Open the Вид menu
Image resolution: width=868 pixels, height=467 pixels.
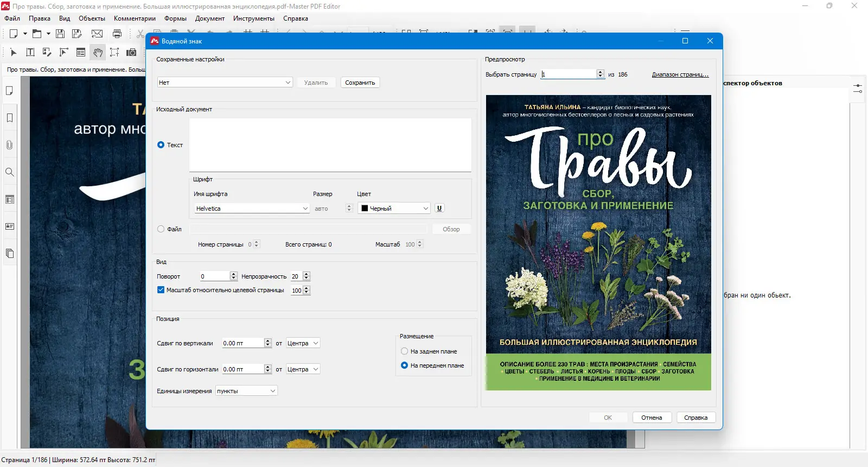[65, 18]
